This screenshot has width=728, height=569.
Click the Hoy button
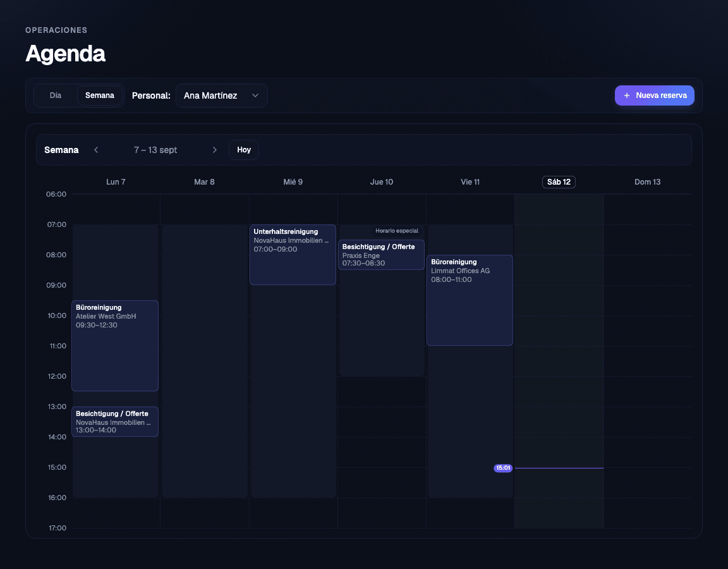244,150
